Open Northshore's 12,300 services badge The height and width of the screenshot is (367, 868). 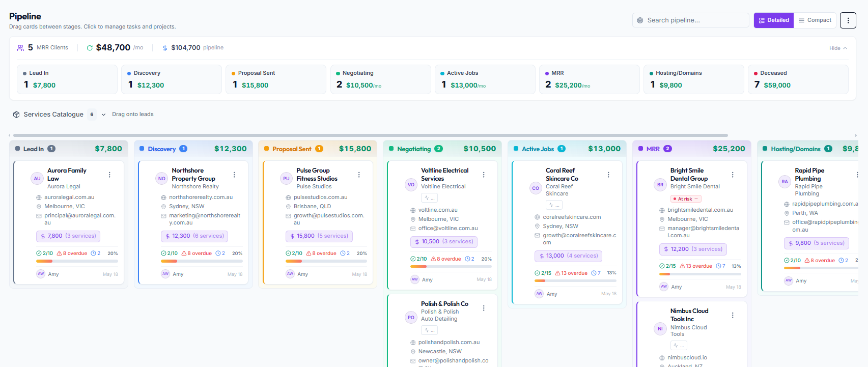click(x=194, y=236)
